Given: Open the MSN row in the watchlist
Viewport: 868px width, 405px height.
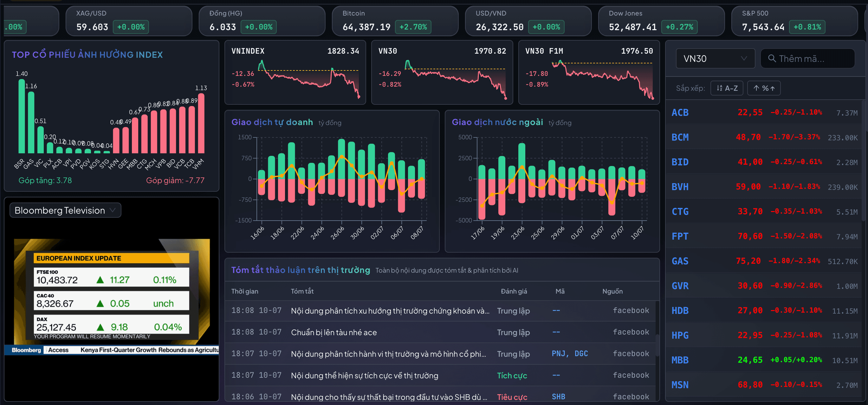Looking at the screenshot, I should (764, 385).
